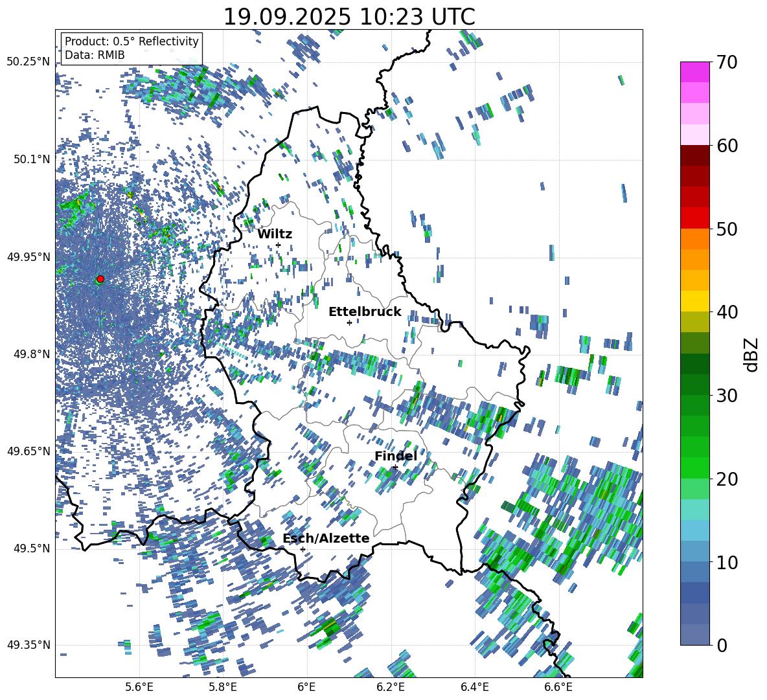Click the 10 dBZ colorbar label
Screen dimensions: 767x700
coord(727,562)
